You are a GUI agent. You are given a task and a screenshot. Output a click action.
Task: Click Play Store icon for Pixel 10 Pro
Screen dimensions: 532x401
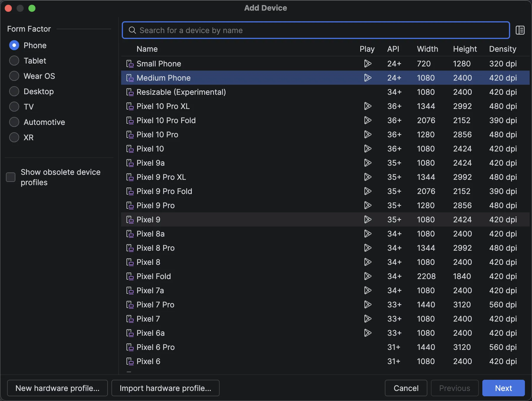[368, 134]
